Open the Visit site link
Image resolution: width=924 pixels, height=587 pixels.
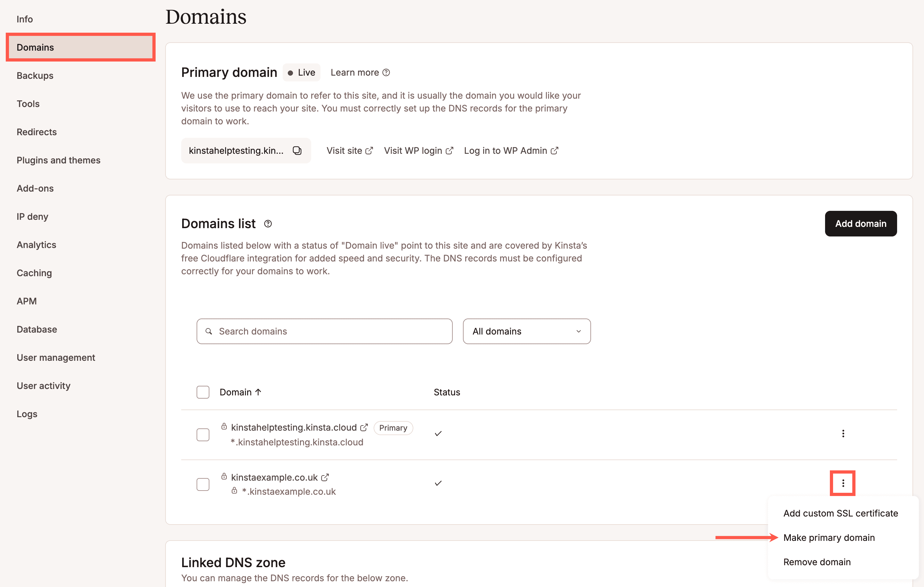click(x=344, y=151)
